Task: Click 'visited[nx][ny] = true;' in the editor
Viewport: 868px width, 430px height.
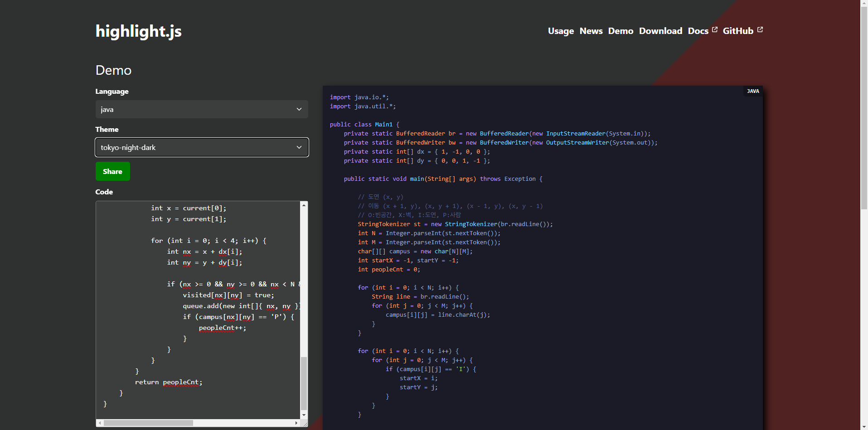Action: [x=228, y=295]
